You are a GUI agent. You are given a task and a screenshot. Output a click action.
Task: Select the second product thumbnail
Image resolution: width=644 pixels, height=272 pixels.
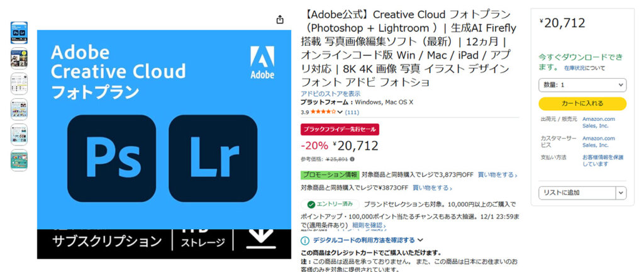19,59
